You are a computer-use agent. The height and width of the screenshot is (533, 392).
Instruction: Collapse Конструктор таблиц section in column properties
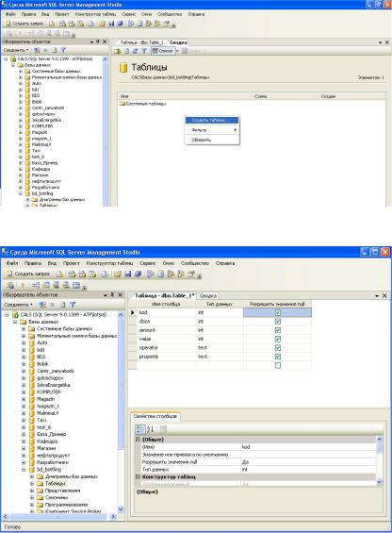(138, 476)
